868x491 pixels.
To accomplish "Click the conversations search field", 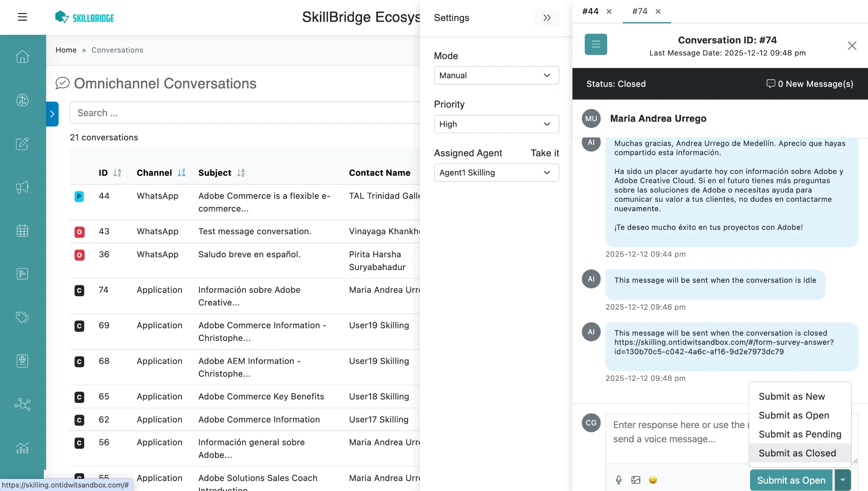I will pyautogui.click(x=243, y=113).
